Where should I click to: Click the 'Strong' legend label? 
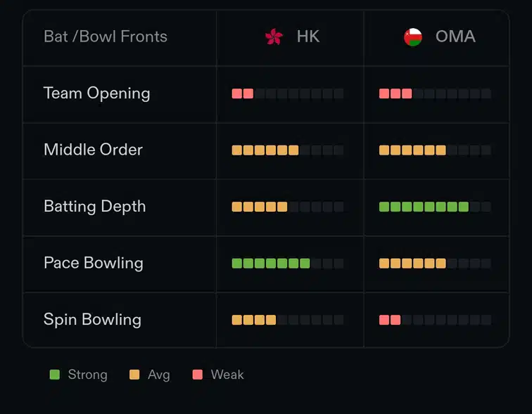tap(87, 375)
